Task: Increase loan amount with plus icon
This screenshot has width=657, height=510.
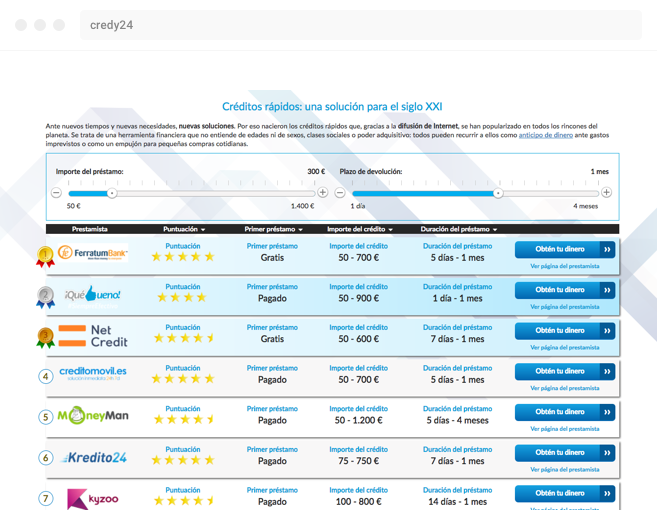Action: point(323,192)
